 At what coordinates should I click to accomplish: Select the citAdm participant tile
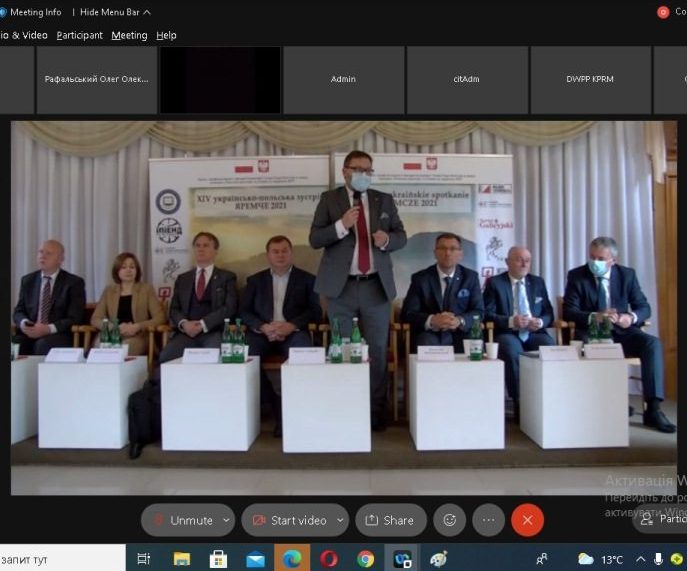pyautogui.click(x=467, y=80)
